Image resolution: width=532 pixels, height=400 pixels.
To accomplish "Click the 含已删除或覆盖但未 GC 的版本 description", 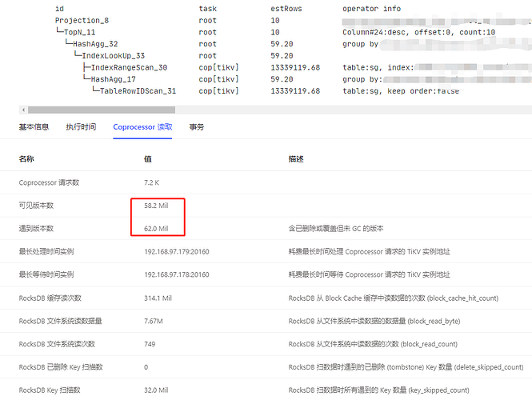I will tap(336, 228).
